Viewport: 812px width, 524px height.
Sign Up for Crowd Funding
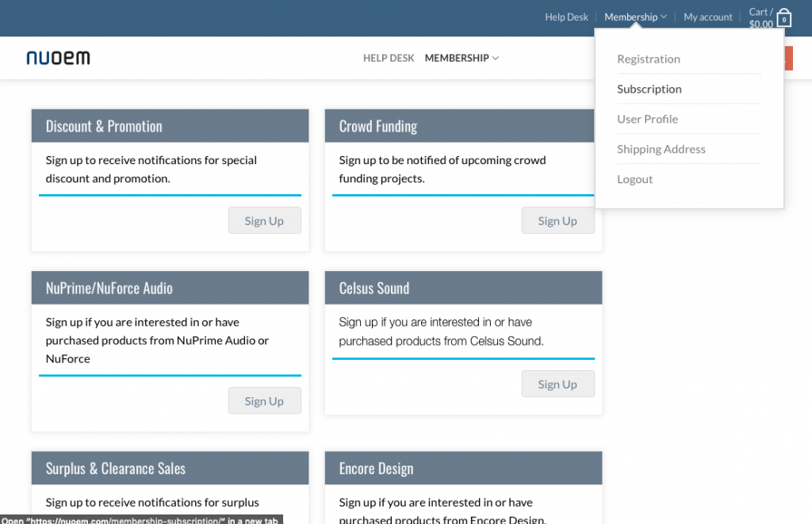coord(557,220)
